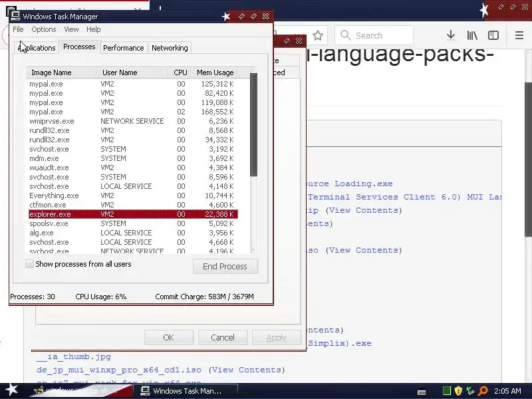The width and height of the screenshot is (532, 399).
Task: Select the alg.exe process
Action: 133,233
